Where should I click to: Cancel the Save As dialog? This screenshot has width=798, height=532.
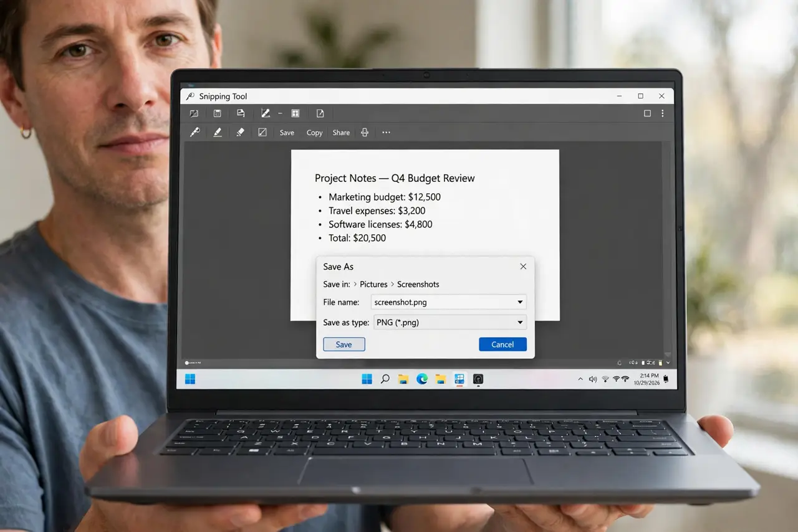click(x=502, y=344)
